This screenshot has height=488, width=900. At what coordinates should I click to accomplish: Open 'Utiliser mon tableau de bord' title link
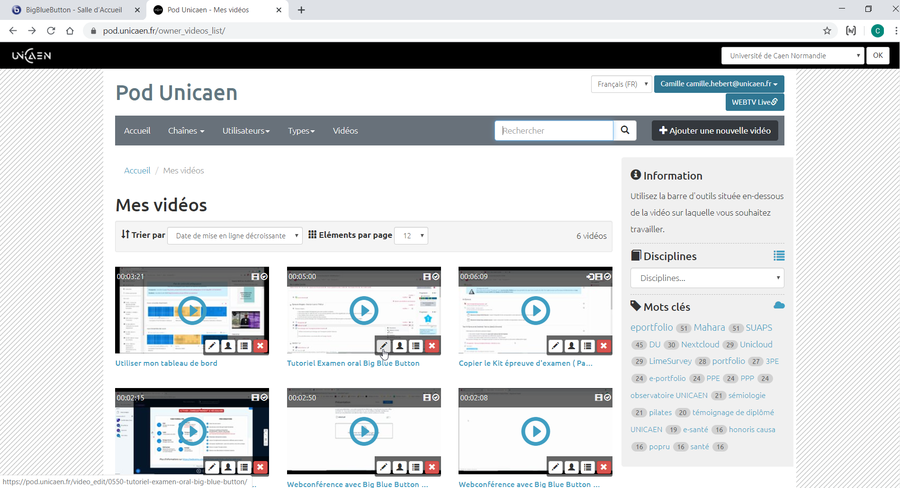click(166, 363)
